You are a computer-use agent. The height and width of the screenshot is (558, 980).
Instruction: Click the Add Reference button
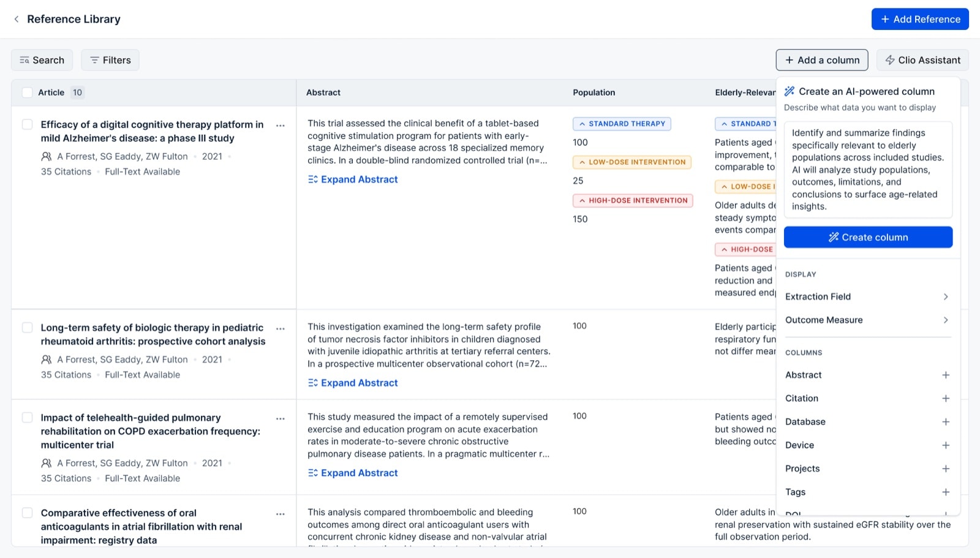tap(920, 19)
